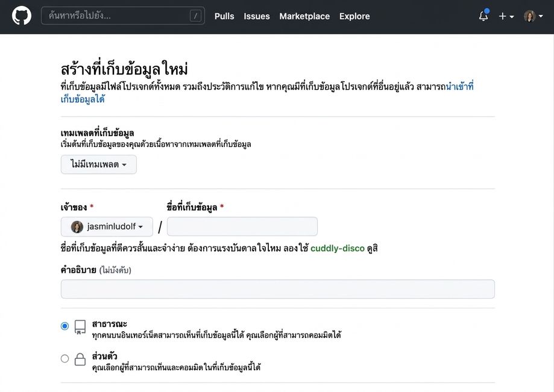554x392 pixels.
Task: Click the slash shortcut icon in search
Action: pos(195,16)
